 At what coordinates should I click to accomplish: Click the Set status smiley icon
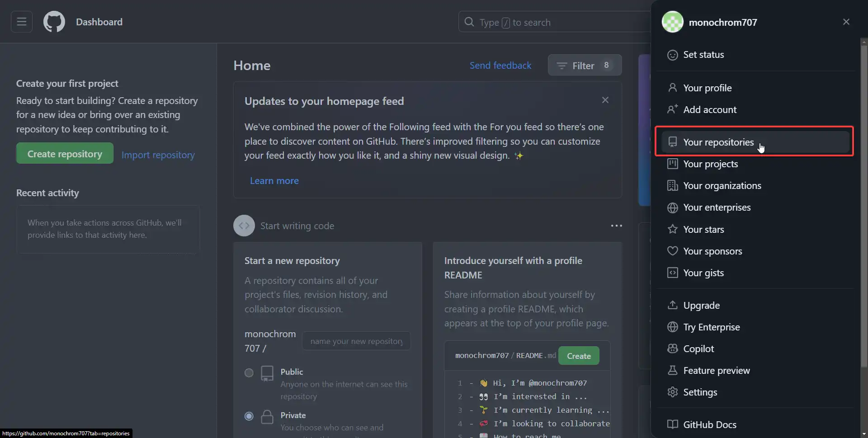673,55
